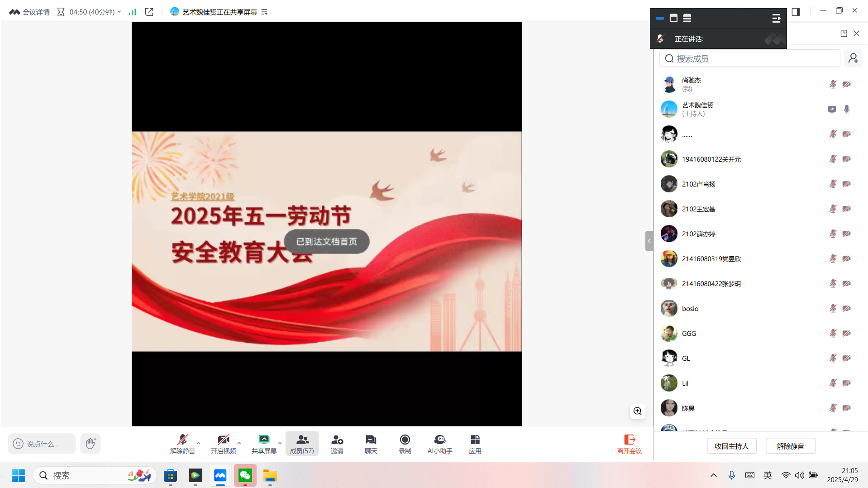Click the 收回主持人 button
Viewport: 868px width, 488px height.
click(x=731, y=446)
